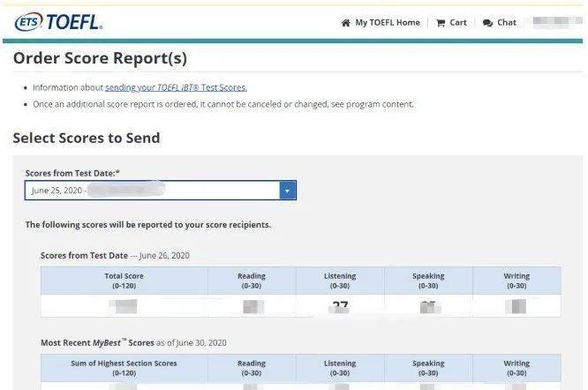Click the home icon beside My TOEFL Home
The height and width of the screenshot is (390, 588).
pyautogui.click(x=345, y=23)
